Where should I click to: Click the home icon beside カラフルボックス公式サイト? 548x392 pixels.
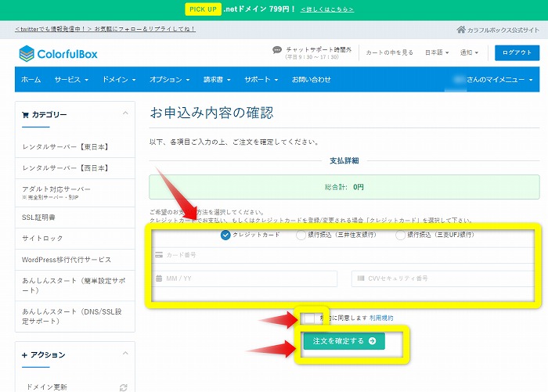click(461, 29)
